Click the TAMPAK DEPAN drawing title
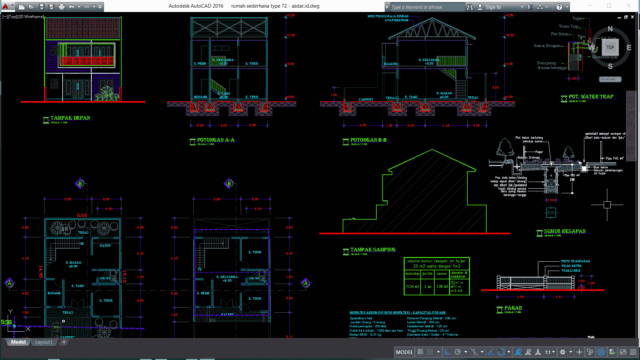This screenshot has width=640, height=360. 70,118
